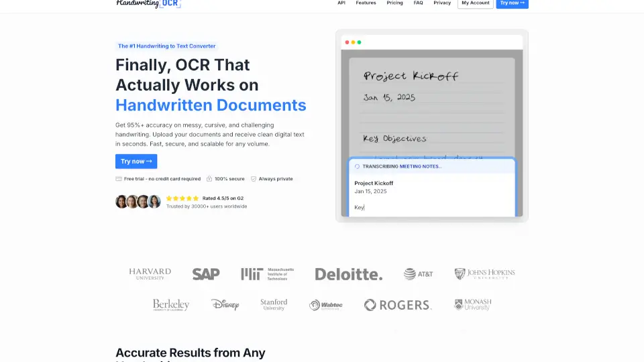Click the Handwriting OCR logo
The width and height of the screenshot is (644, 362).
pos(148,3)
